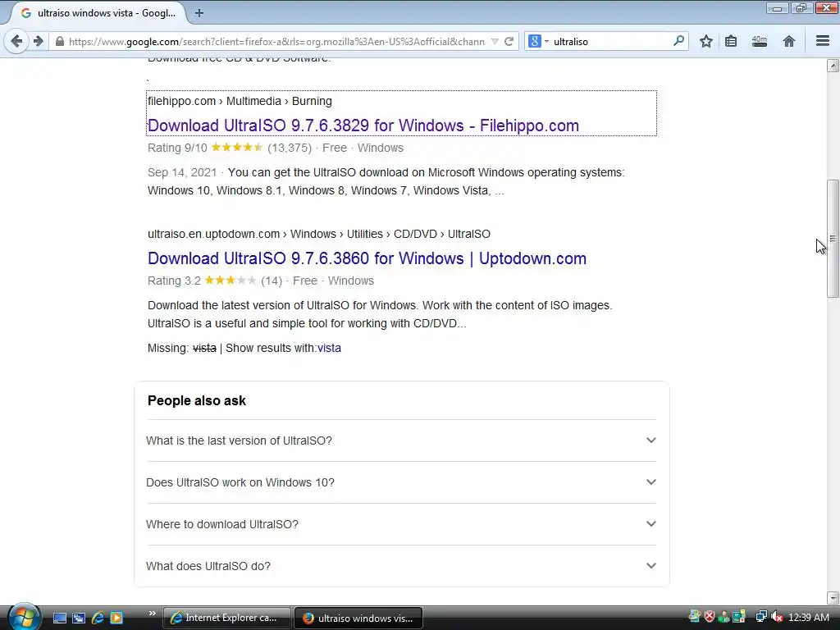Click the scrollbar up arrow
The height and width of the screenshot is (630, 840).
(x=833, y=66)
